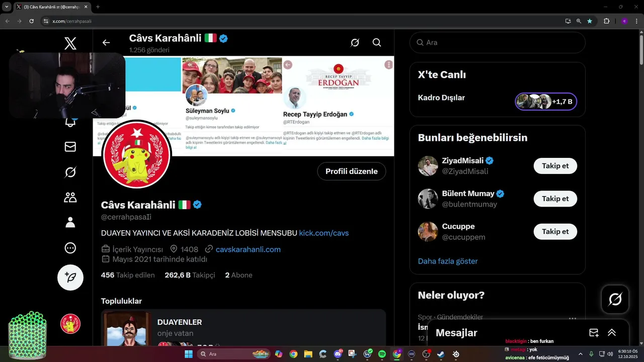
Task: Open 2 Abone subscriptions
Action: pyautogui.click(x=238, y=275)
